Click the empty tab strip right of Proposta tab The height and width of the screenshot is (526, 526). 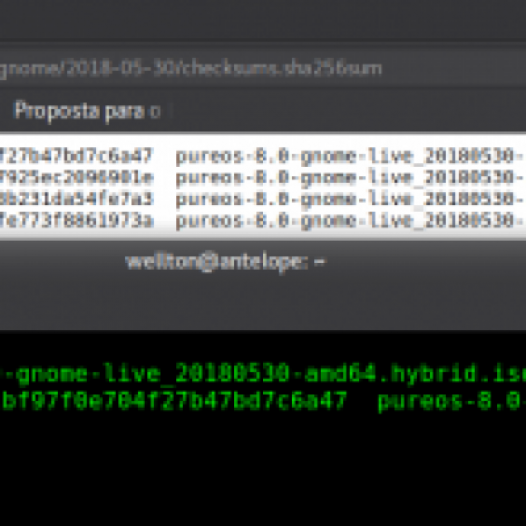[x=349, y=111]
